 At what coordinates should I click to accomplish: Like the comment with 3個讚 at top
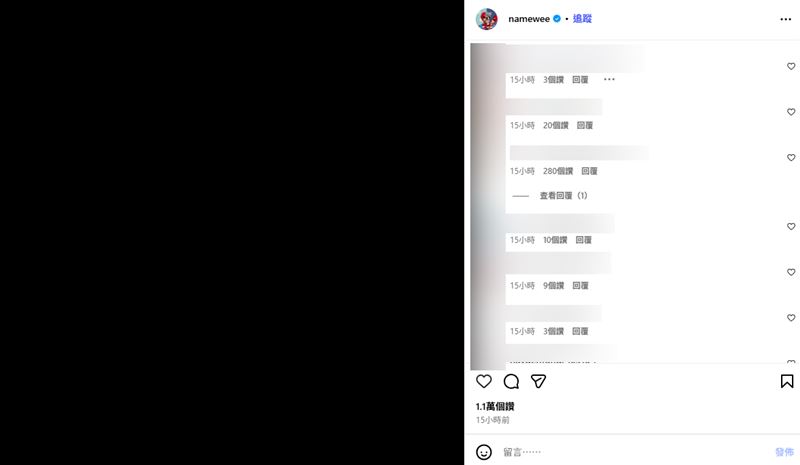coord(791,66)
